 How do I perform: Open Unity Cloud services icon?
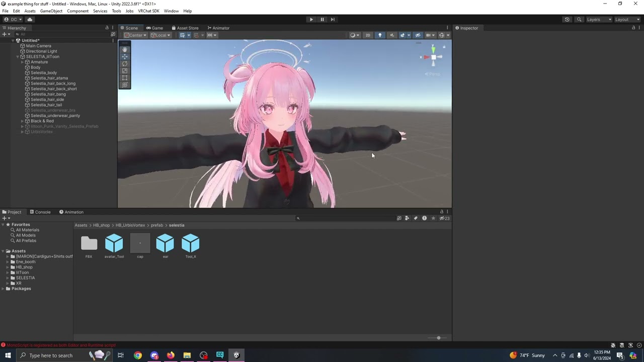[x=30, y=20]
